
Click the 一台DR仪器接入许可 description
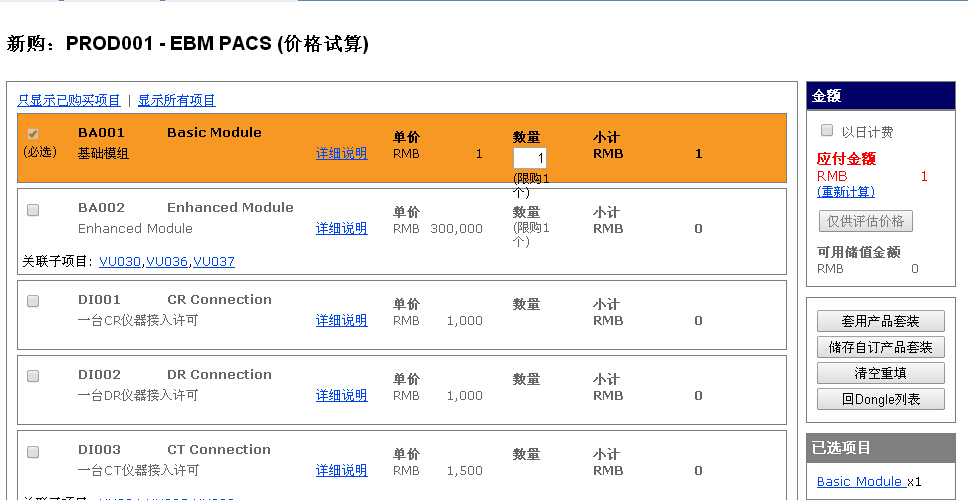pyautogui.click(x=138, y=395)
